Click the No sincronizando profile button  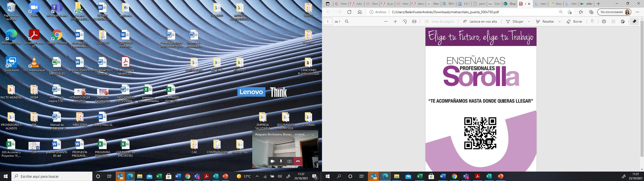[x=614, y=12]
